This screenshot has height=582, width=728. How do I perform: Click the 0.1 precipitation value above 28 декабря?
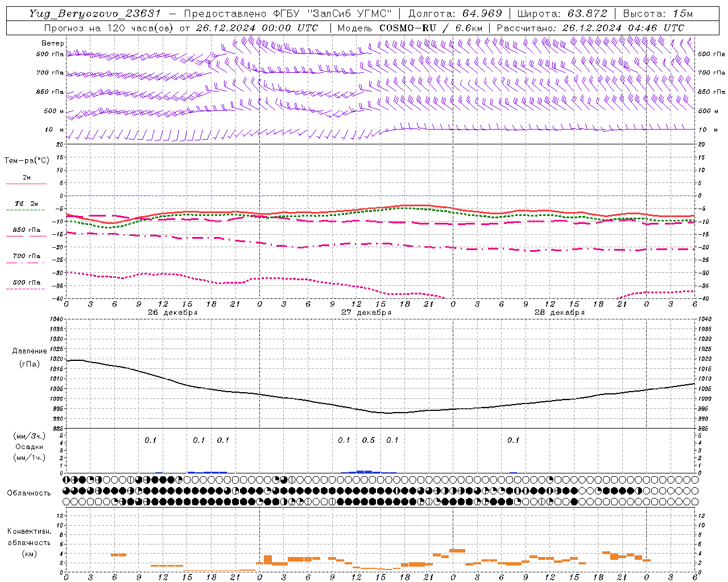point(514,440)
